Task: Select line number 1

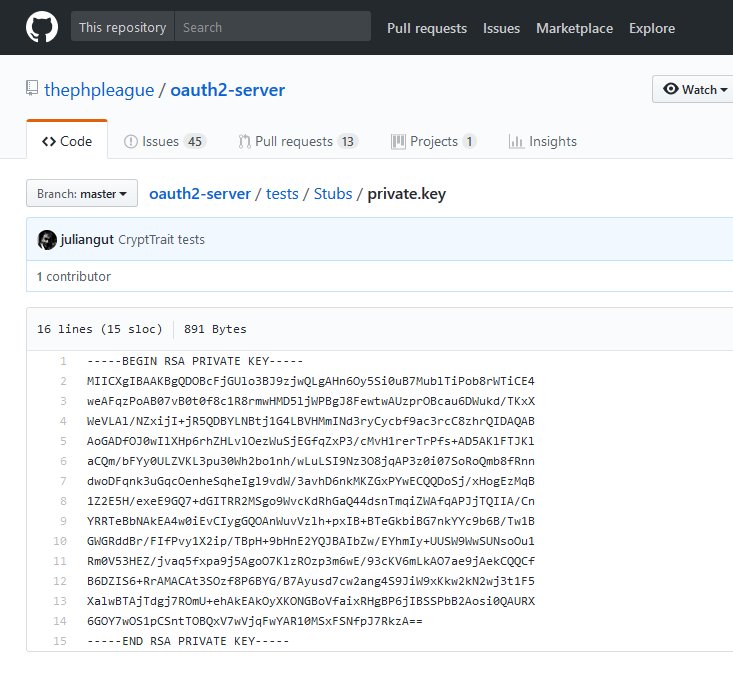Action: coord(63,361)
